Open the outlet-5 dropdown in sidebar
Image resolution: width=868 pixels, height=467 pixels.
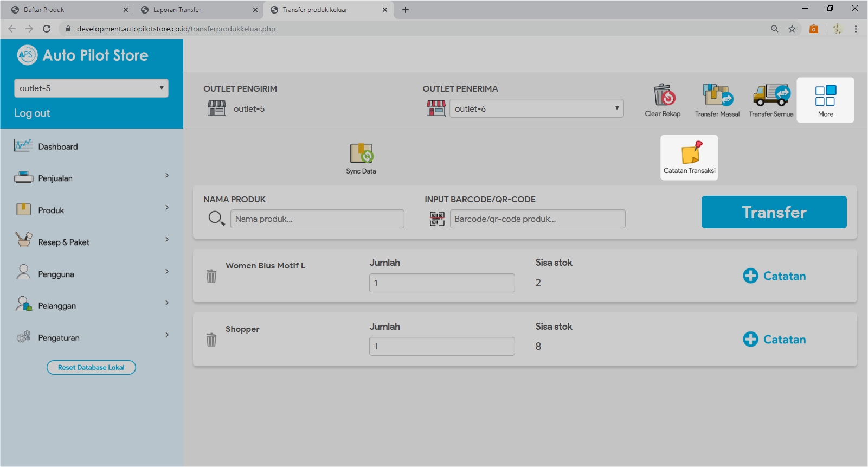(91, 88)
